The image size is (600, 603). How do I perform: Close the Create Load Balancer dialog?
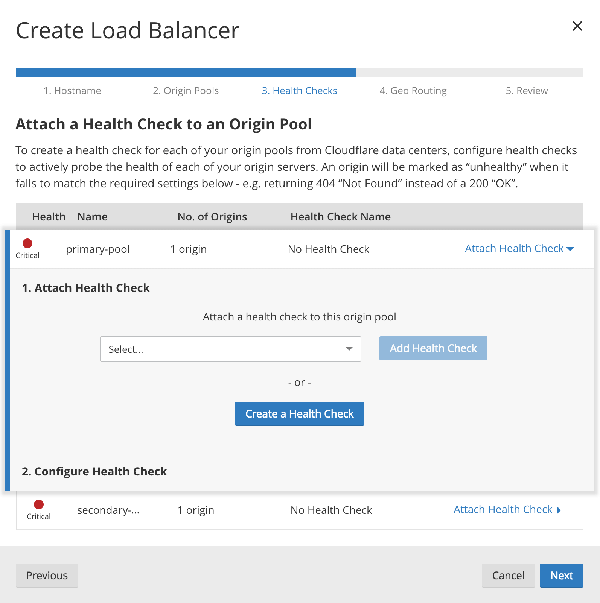(577, 26)
